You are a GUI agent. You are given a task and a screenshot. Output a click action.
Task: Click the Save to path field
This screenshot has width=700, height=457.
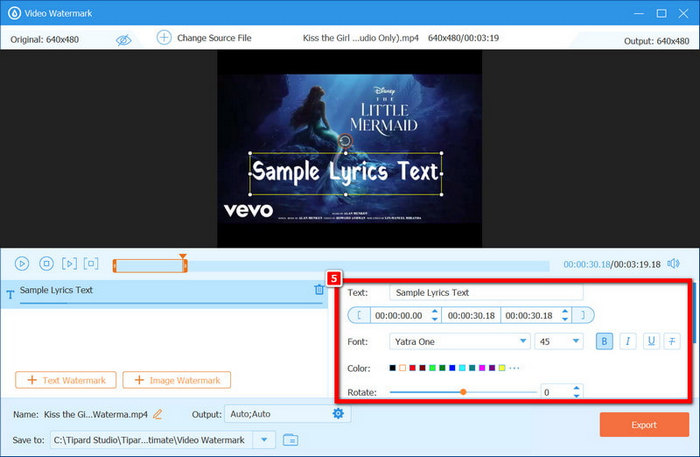152,440
